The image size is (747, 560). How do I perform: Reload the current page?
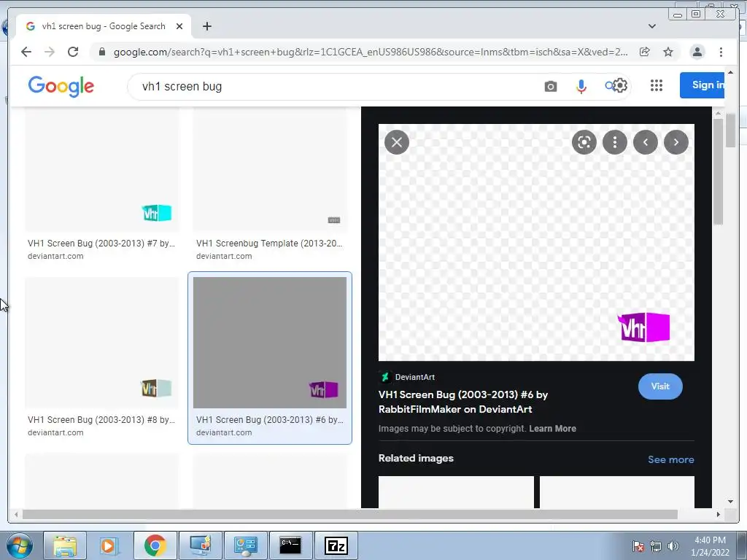[x=73, y=52]
